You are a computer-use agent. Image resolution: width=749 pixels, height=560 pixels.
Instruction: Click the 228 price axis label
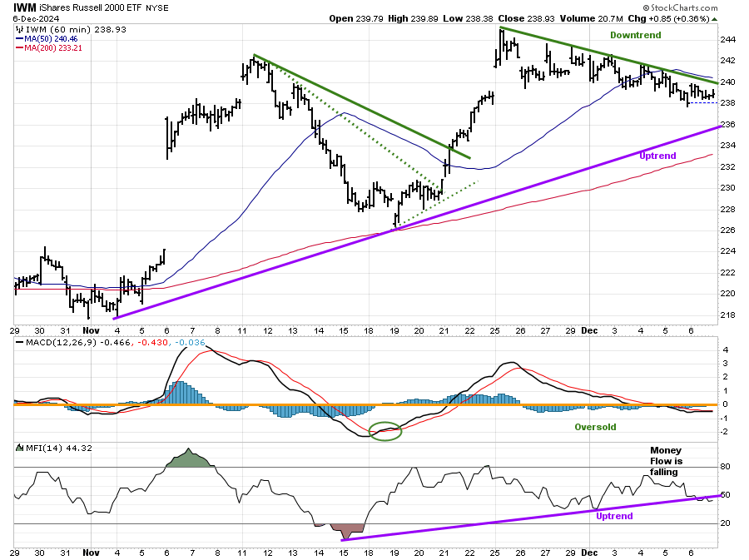pyautogui.click(x=727, y=209)
